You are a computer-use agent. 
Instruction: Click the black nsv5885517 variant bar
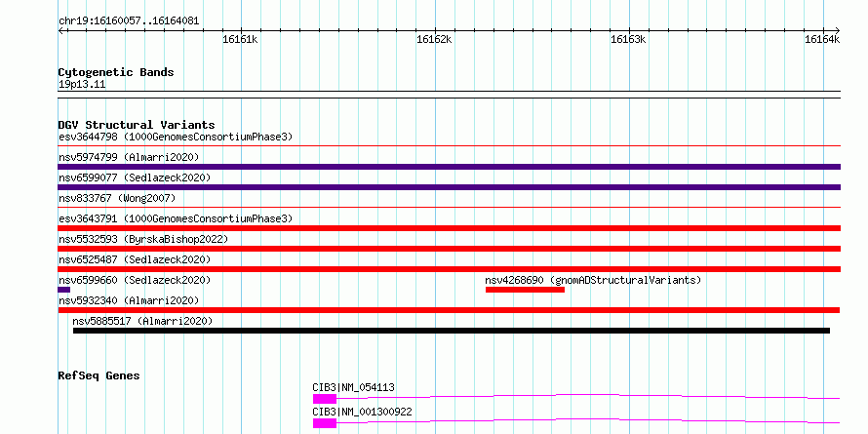point(452,331)
